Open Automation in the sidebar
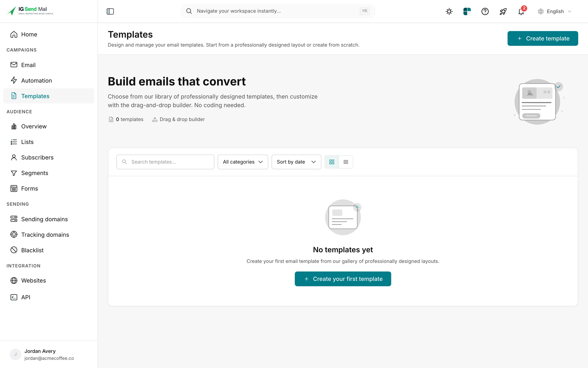 click(x=49, y=80)
